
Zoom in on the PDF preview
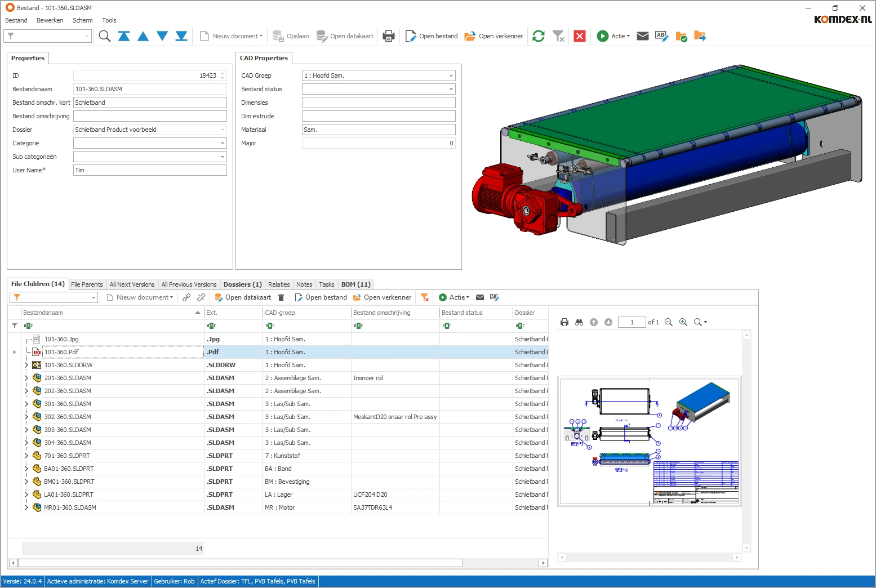[683, 322]
